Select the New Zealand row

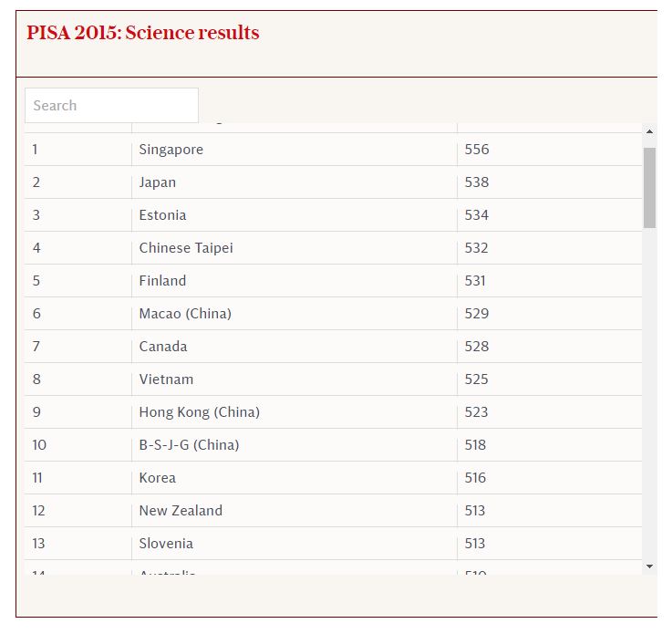click(x=181, y=511)
